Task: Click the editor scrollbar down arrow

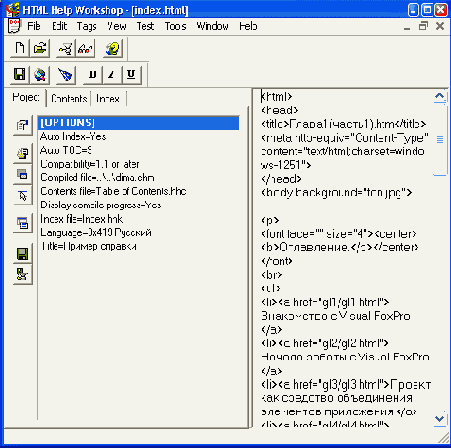Action: coord(440,419)
